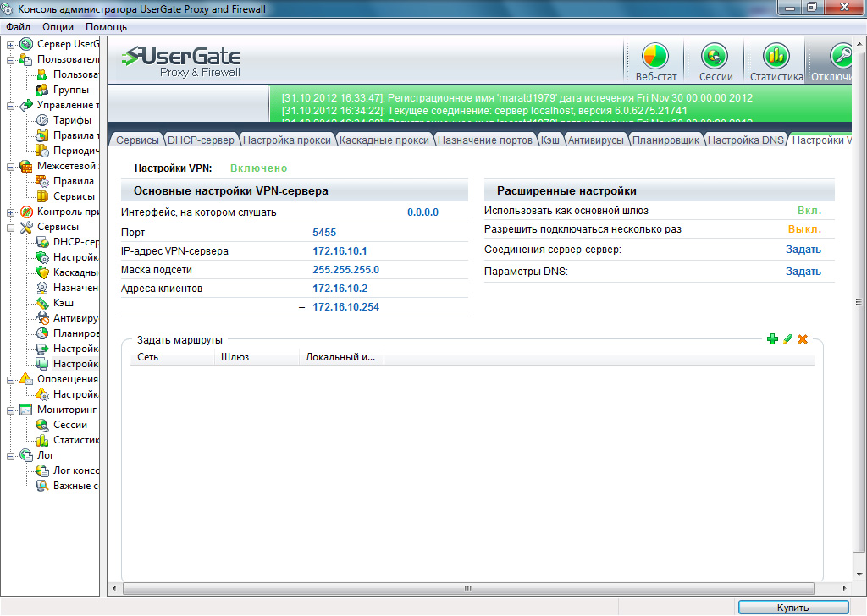867x616 pixels.
Task: Collapse the Лог tree node
Action: click(10, 456)
